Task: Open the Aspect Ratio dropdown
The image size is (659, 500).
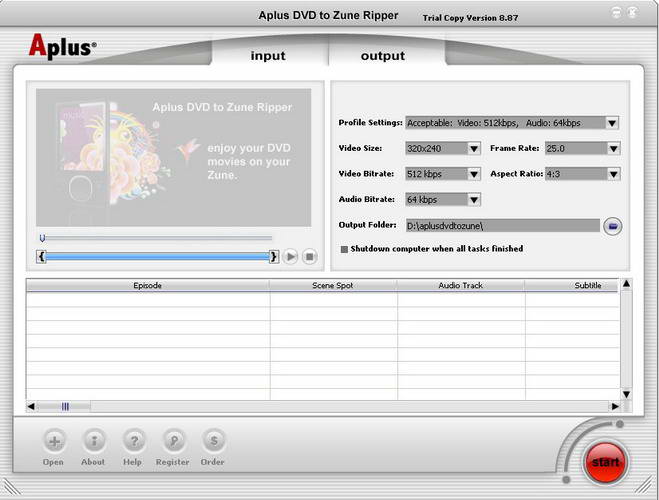Action: pos(612,174)
